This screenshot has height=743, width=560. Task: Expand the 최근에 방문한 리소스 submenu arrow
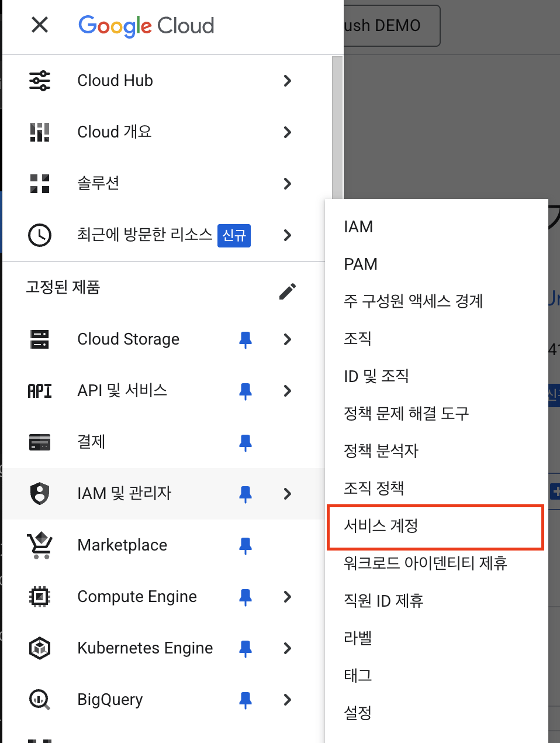coord(287,235)
